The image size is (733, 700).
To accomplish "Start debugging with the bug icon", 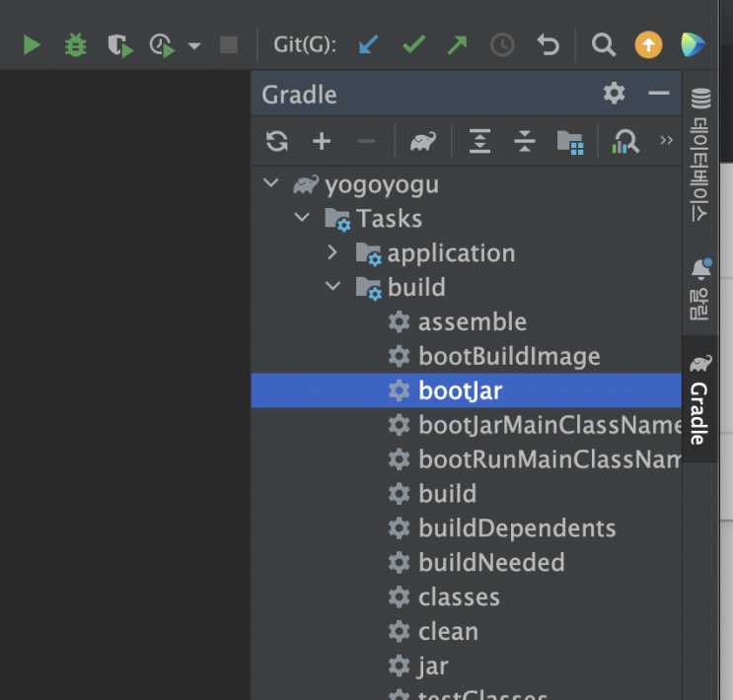I will point(75,45).
